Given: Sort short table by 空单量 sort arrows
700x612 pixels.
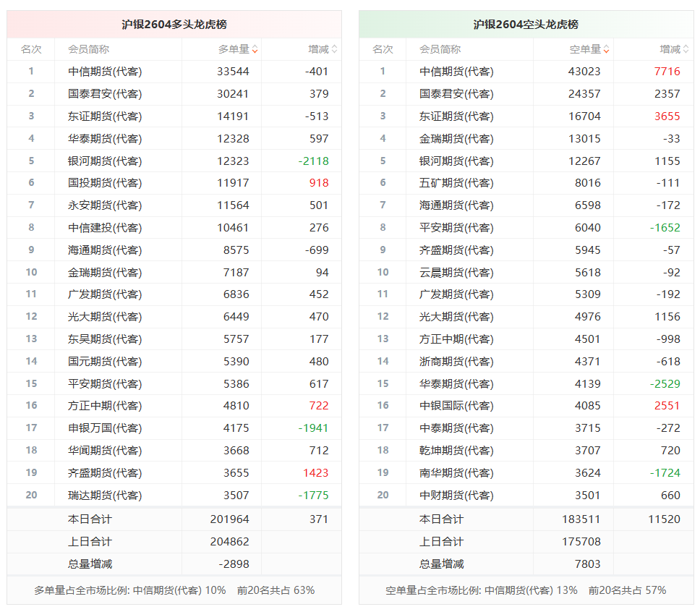Looking at the screenshot, I should [606, 49].
